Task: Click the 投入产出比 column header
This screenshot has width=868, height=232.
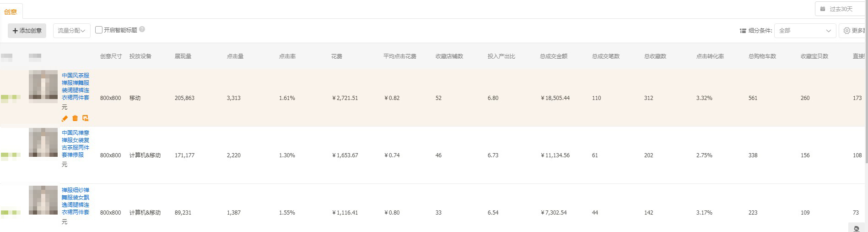Action: pos(501,56)
